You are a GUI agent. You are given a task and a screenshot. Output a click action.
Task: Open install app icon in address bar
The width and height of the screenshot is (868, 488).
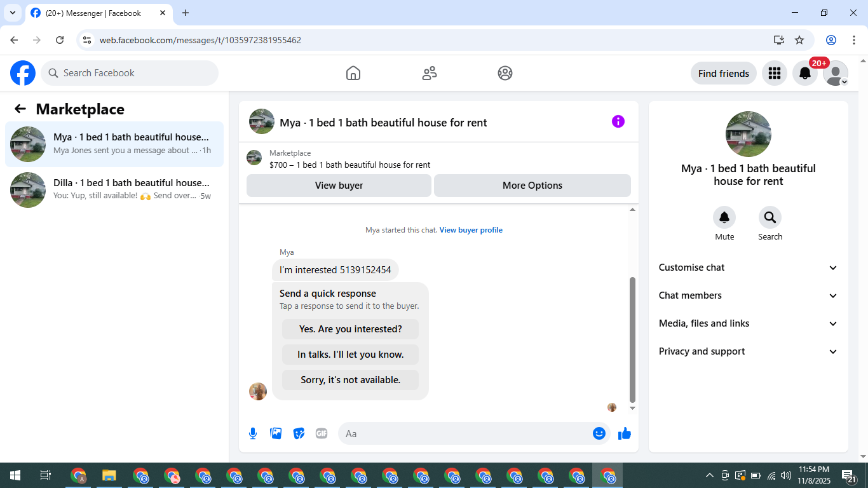click(x=779, y=40)
